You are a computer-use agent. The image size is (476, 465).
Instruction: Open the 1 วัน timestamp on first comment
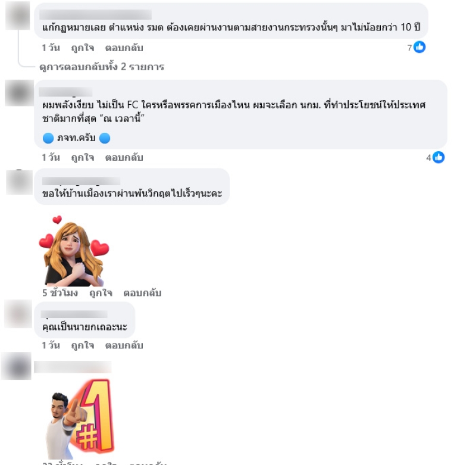(x=51, y=48)
